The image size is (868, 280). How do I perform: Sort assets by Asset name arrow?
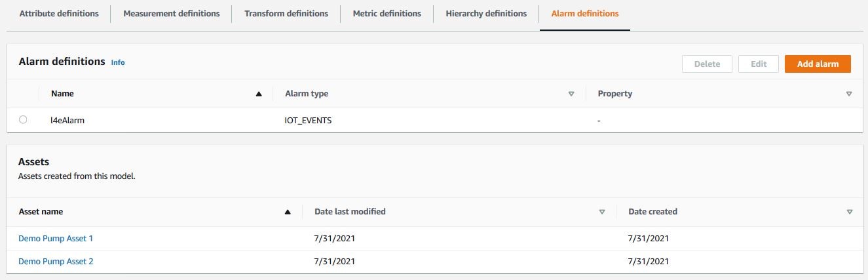click(x=287, y=212)
